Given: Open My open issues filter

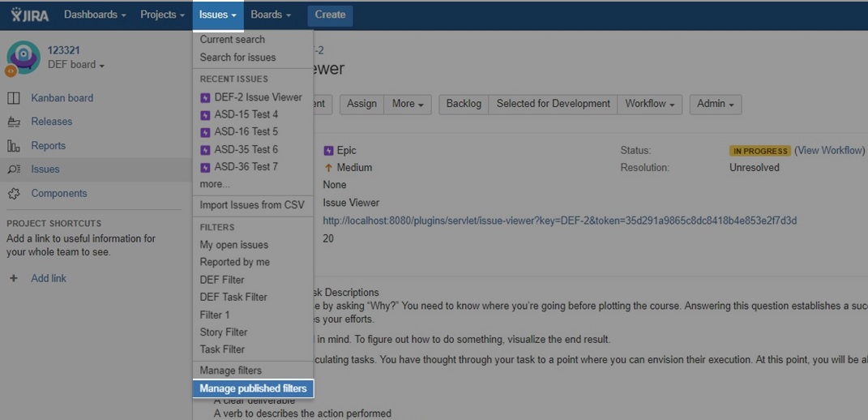Looking at the screenshot, I should 234,245.
